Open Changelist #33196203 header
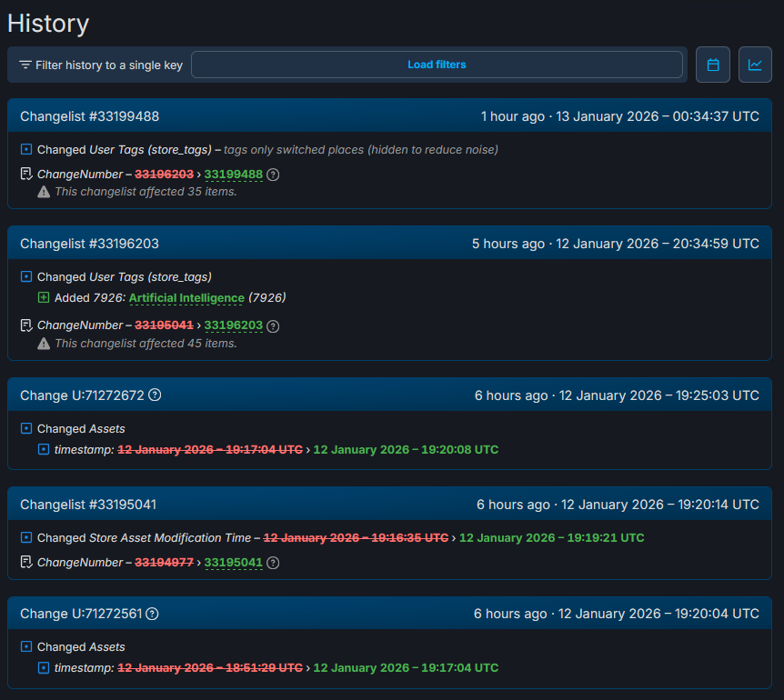The height and width of the screenshot is (700, 784). point(90,244)
